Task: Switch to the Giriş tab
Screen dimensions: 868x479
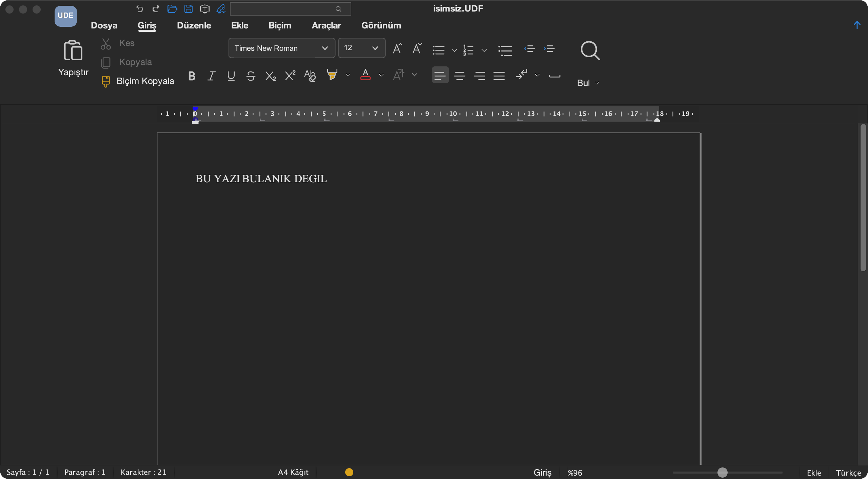Action: tap(147, 25)
